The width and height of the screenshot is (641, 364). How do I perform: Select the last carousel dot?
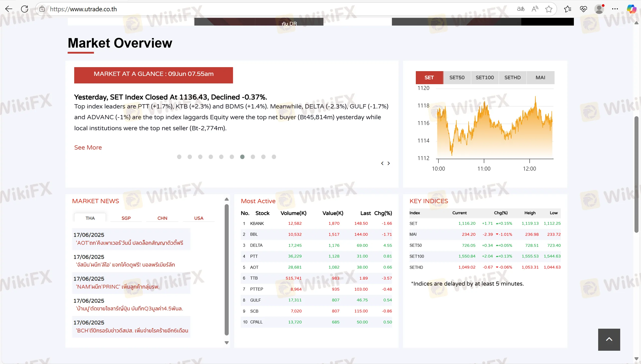pyautogui.click(x=274, y=157)
